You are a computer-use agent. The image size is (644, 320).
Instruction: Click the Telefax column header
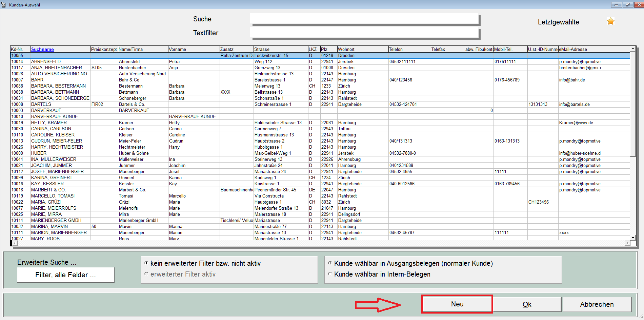pos(447,49)
